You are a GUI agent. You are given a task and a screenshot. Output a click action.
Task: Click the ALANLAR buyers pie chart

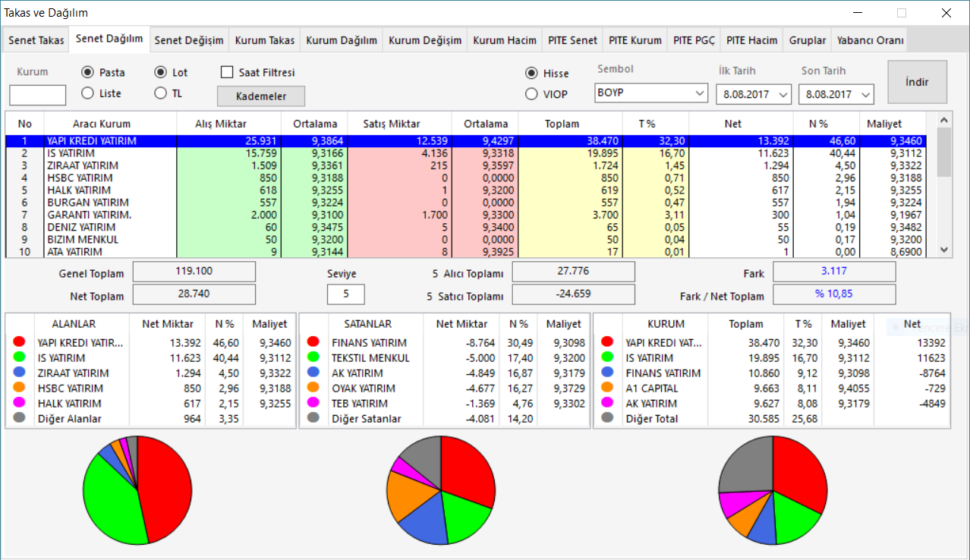pos(137,490)
